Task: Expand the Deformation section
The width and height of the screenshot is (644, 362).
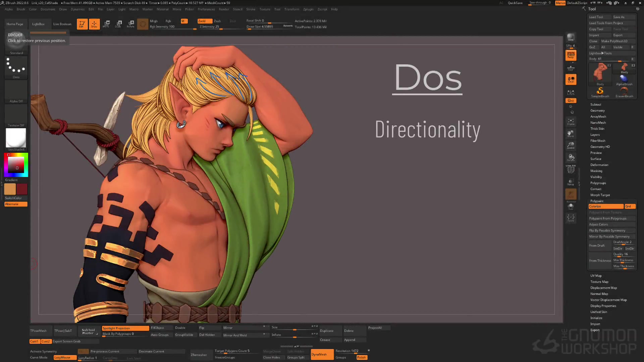Action: [x=599, y=165]
